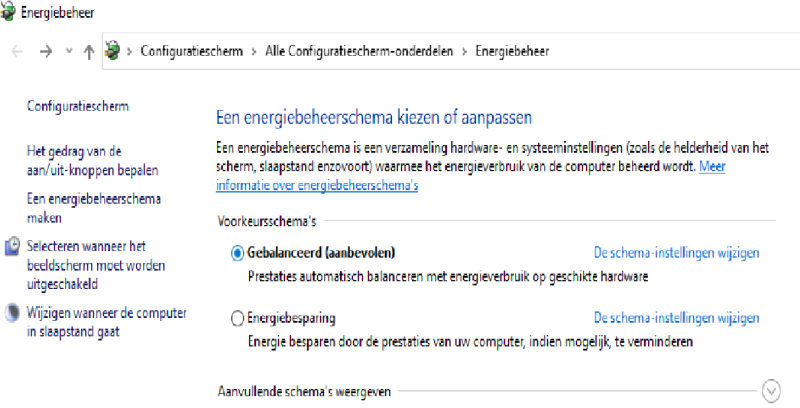Select the Gebalanceerd (aanbevolen) radio button
This screenshot has height=408, width=800.
237,253
